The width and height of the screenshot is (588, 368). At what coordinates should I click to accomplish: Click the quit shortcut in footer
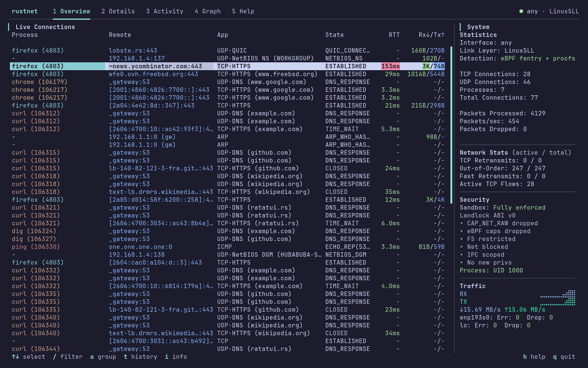pos(564,357)
